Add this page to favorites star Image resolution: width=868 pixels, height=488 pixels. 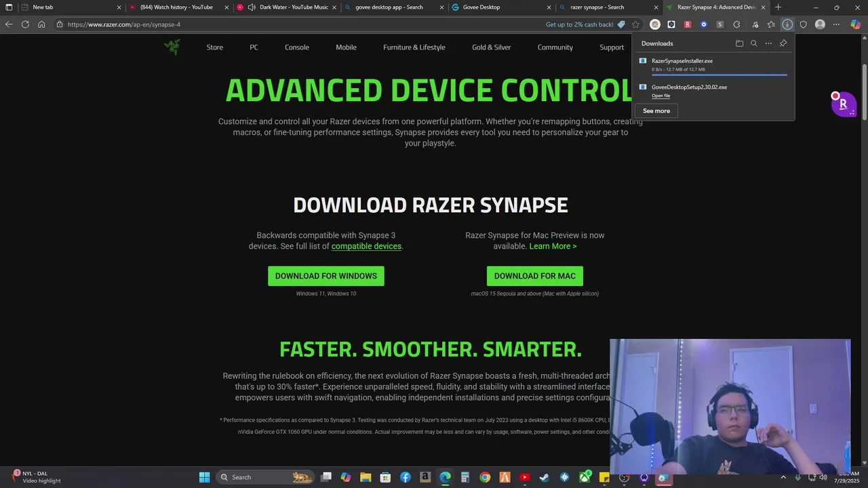pos(635,24)
